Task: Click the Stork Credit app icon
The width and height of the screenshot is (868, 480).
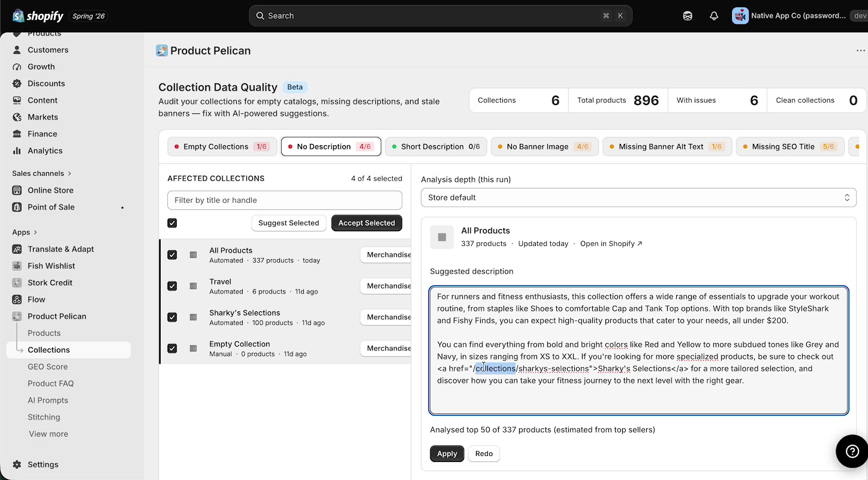Action: 17,283
